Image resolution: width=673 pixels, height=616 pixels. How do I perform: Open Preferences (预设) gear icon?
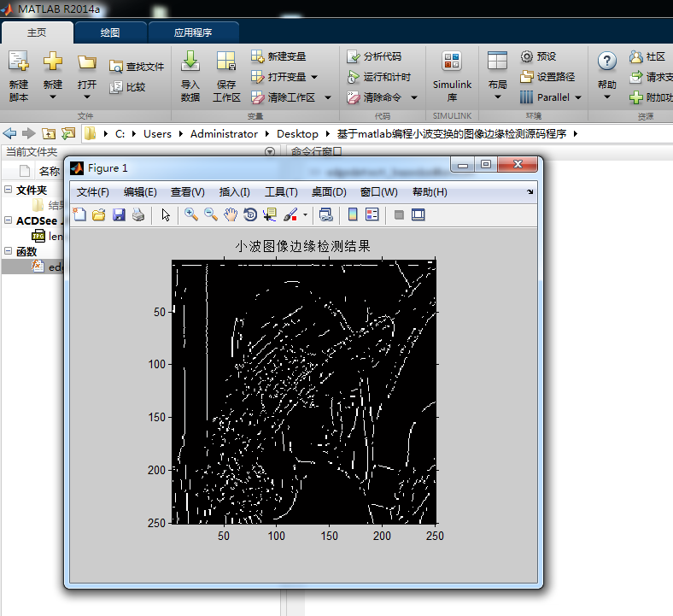pos(527,56)
